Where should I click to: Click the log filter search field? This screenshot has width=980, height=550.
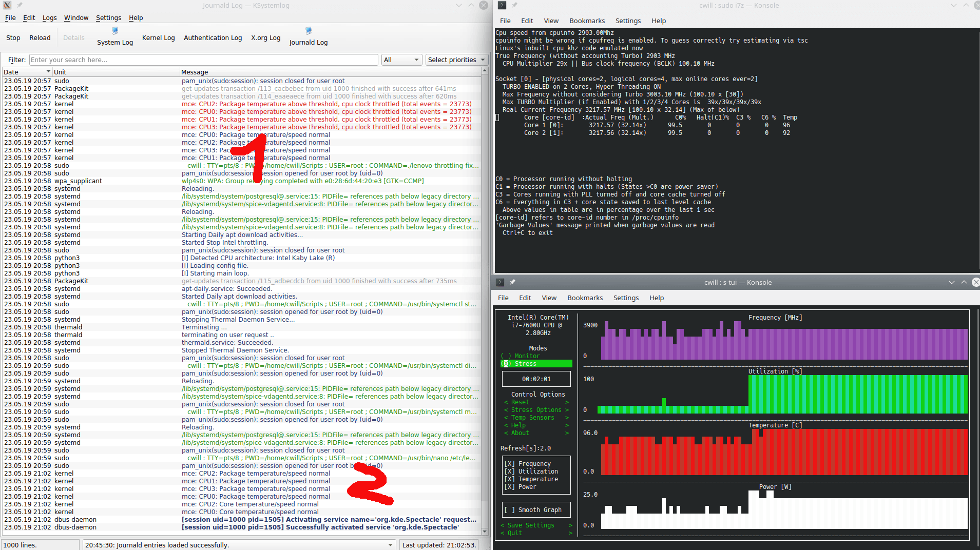click(x=203, y=60)
